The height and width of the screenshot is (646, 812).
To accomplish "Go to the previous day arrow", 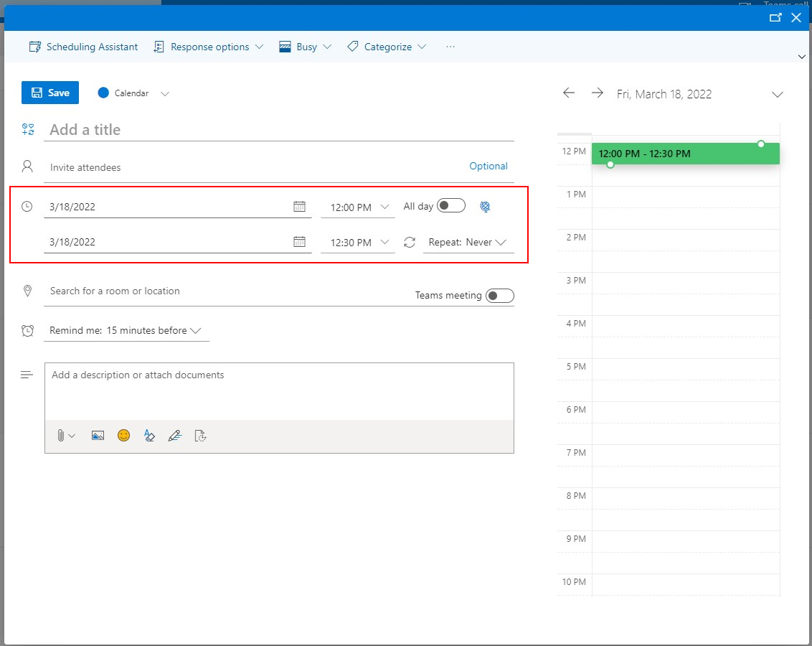I will 569,93.
